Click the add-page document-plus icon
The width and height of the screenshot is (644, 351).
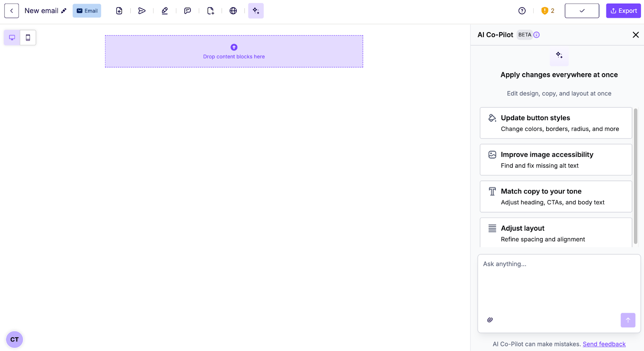click(211, 11)
